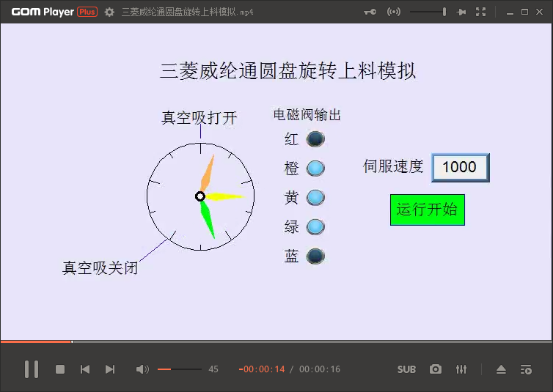Stop the video with the stop button
Screen dimensions: 553x392
pos(60,369)
